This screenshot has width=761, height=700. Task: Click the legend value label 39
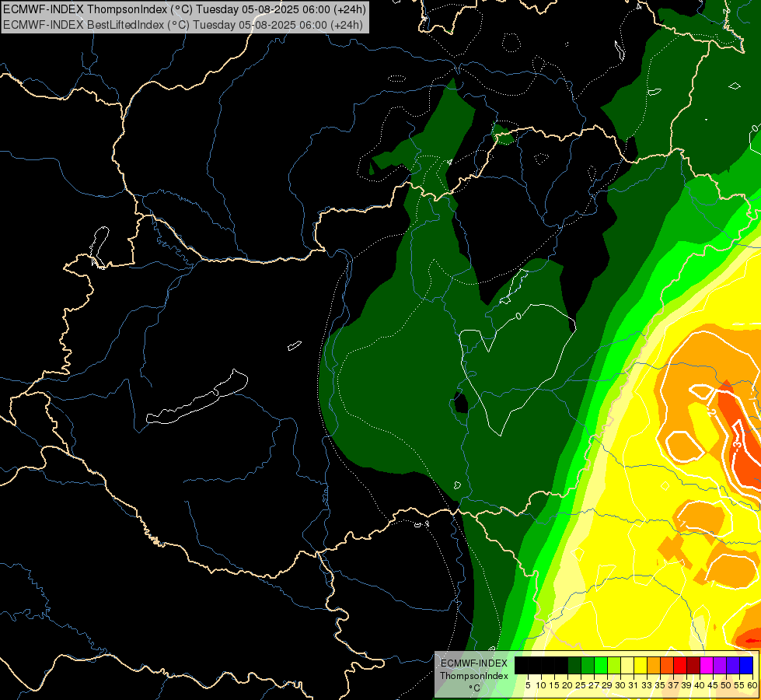pos(687,685)
